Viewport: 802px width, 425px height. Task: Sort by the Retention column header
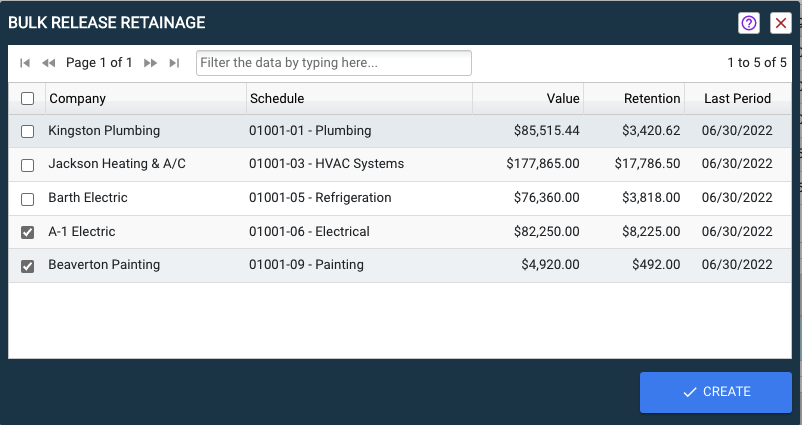(x=652, y=99)
